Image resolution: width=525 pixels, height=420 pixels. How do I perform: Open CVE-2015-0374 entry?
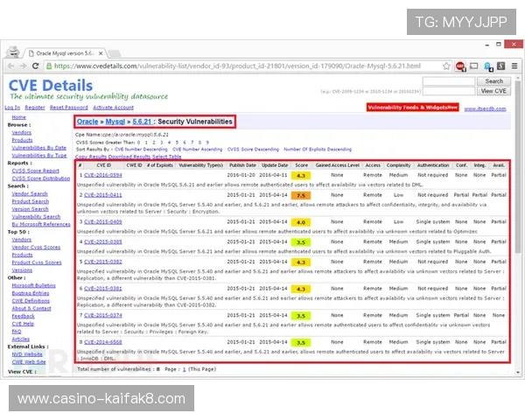point(103,316)
